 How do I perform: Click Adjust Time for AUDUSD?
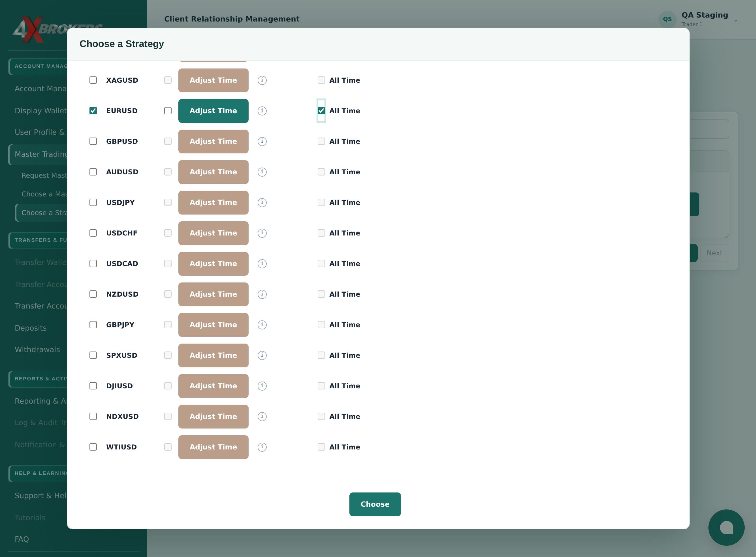[x=213, y=172]
